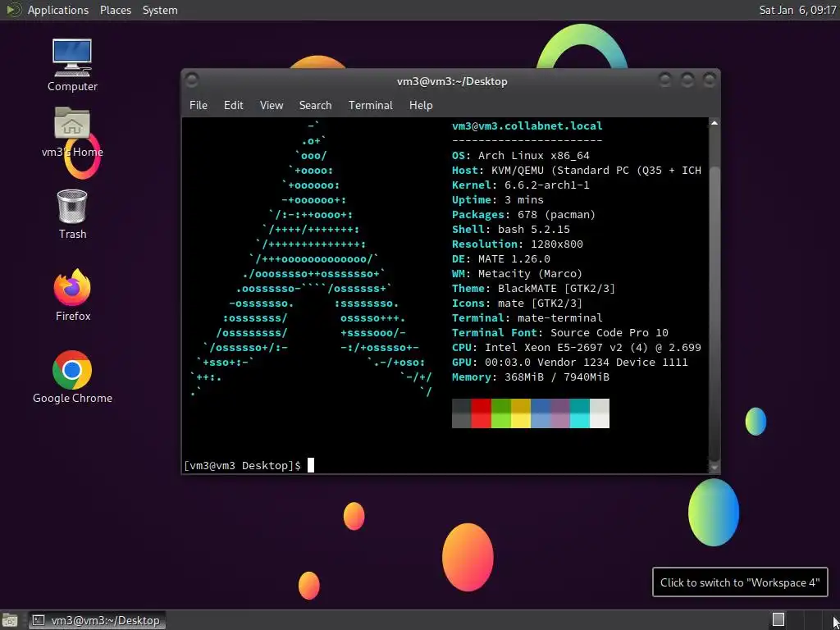Click the 'Shell: bash 5.2.15' line

point(510,230)
